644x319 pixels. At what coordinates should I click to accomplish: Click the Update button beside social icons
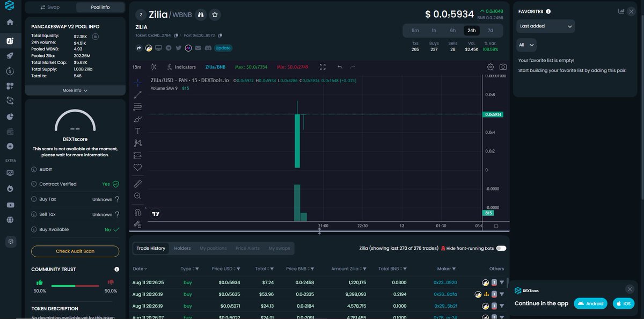click(x=223, y=48)
